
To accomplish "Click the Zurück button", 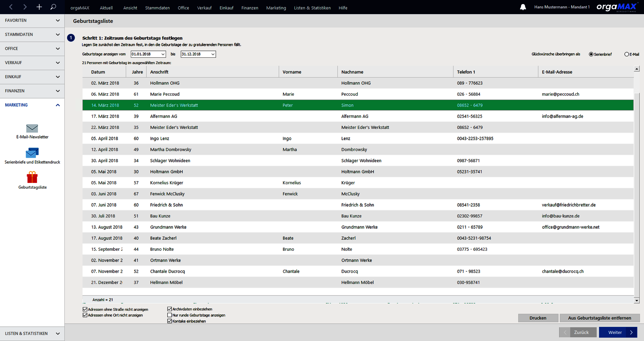I will coord(578,333).
